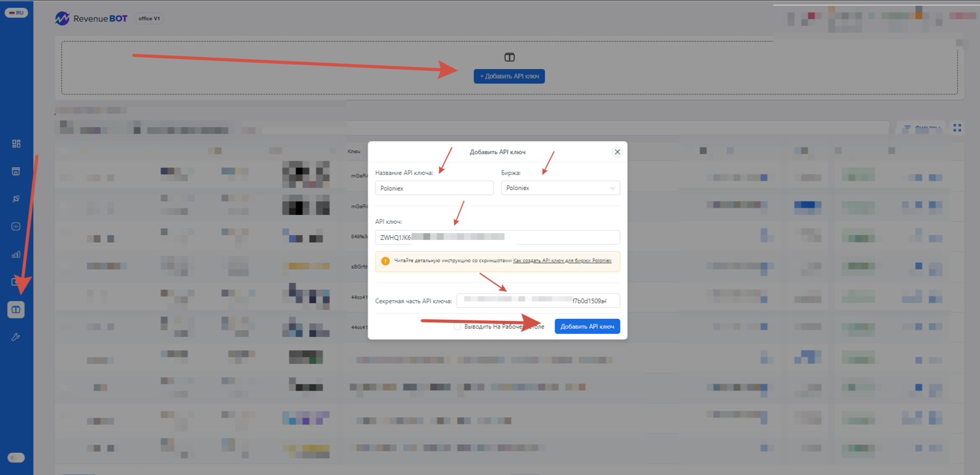Image resolution: width=980 pixels, height=475 pixels.
Task: Focus the API ключ input field
Action: (x=497, y=237)
